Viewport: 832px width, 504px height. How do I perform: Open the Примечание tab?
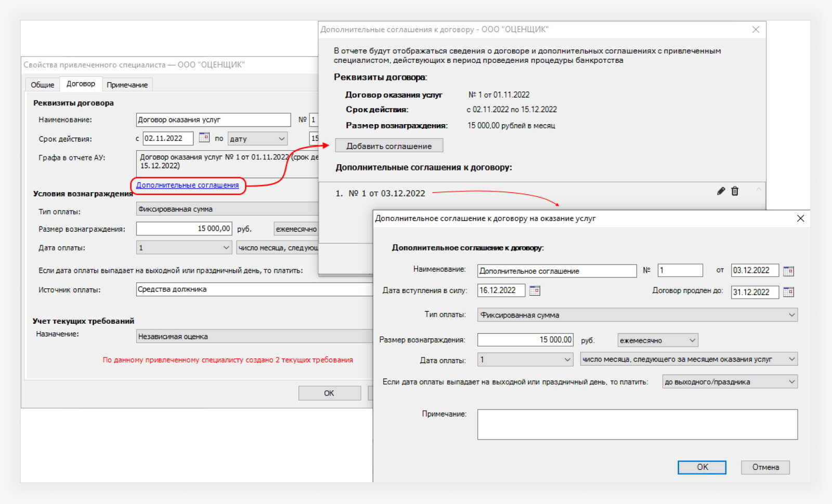click(x=127, y=85)
